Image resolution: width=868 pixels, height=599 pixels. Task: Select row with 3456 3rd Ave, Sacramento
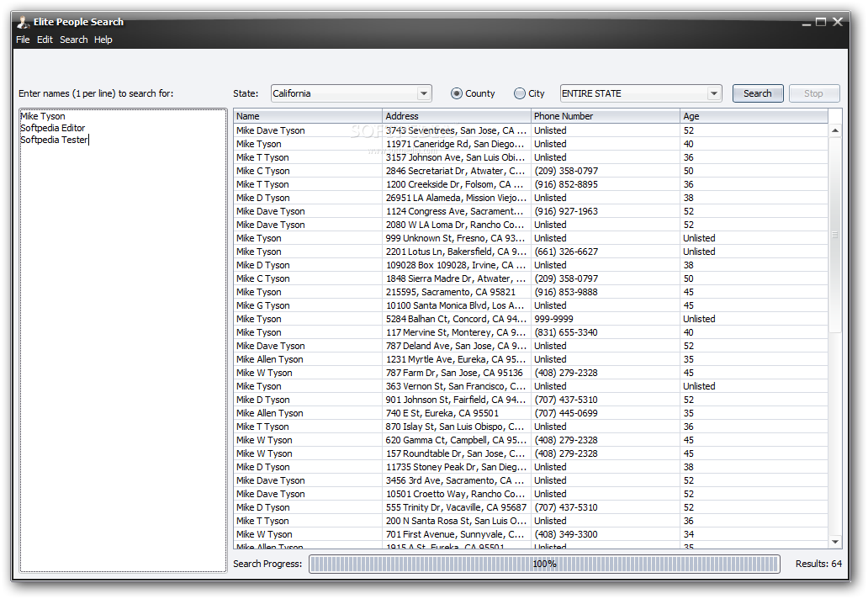[531, 481]
